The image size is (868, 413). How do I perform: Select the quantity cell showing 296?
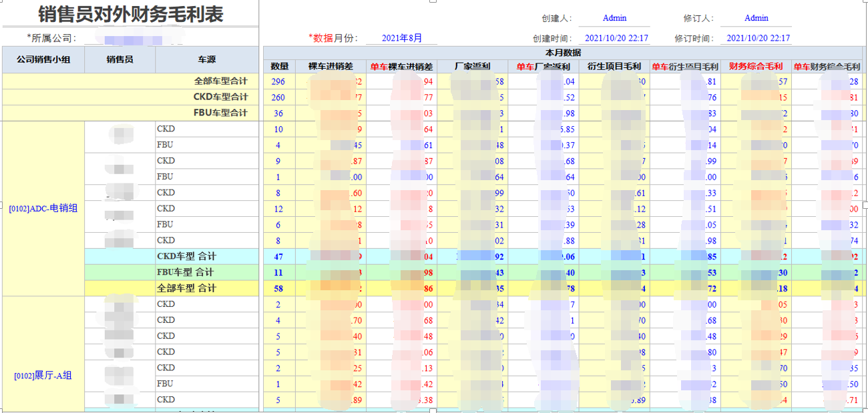278,81
